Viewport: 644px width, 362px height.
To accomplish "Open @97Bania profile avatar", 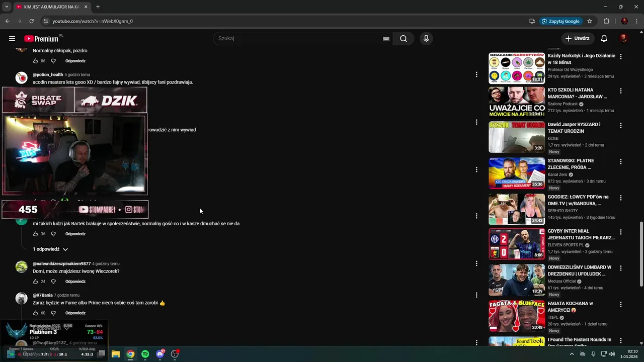I will (21, 298).
